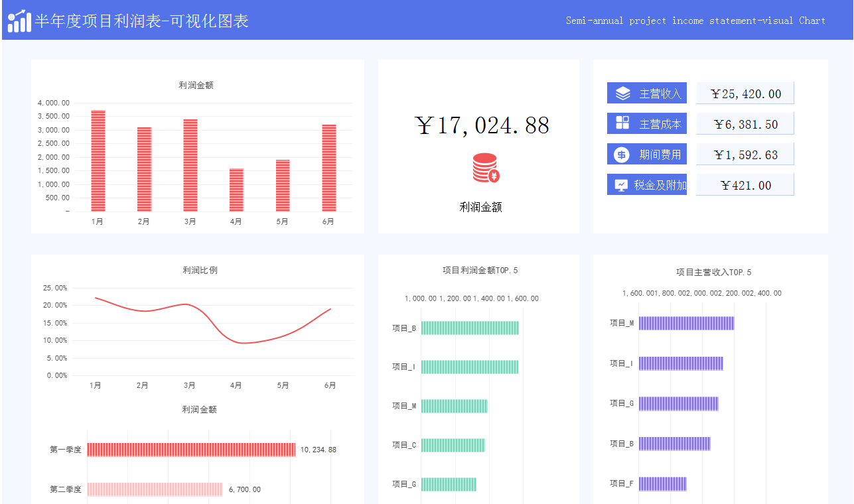Click the 10,234.88 data label
Viewport: 854px width, 504px height.
[x=319, y=450]
